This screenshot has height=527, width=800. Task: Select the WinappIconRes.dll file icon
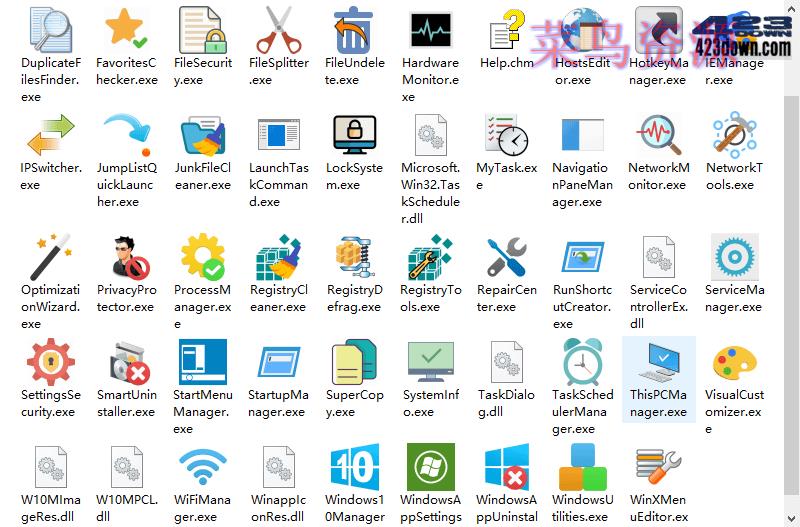(x=279, y=467)
